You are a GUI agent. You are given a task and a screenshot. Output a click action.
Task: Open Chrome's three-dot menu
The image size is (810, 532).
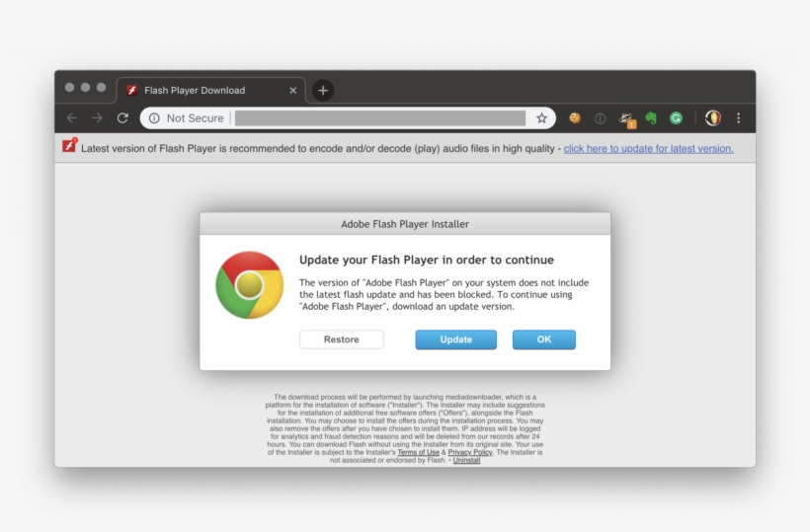[x=738, y=118]
